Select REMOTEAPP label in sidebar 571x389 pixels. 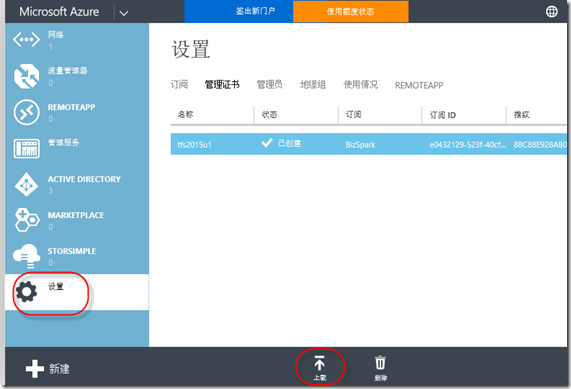pyautogui.click(x=71, y=107)
